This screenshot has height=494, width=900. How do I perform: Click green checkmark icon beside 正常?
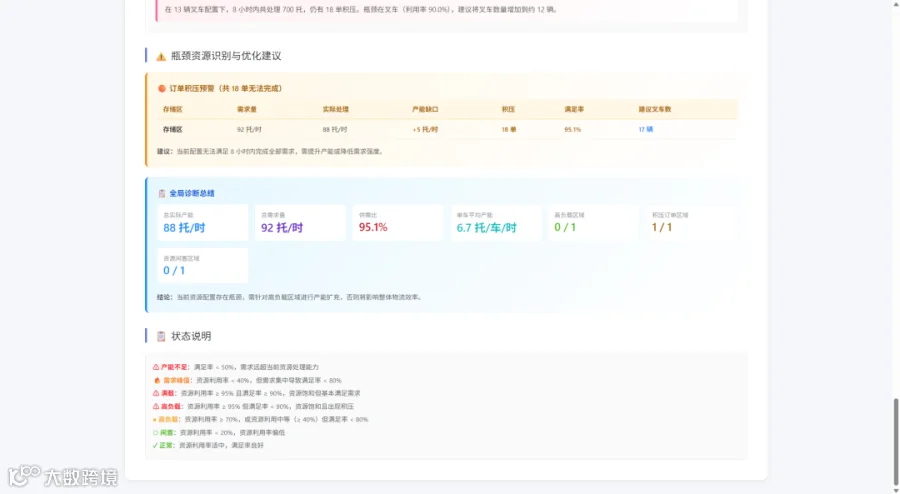(x=155, y=445)
